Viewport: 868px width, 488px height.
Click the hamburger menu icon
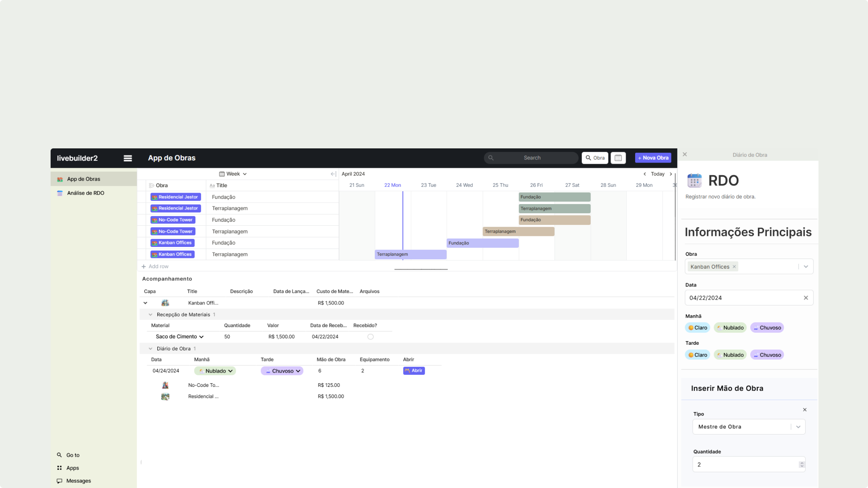[x=128, y=158]
